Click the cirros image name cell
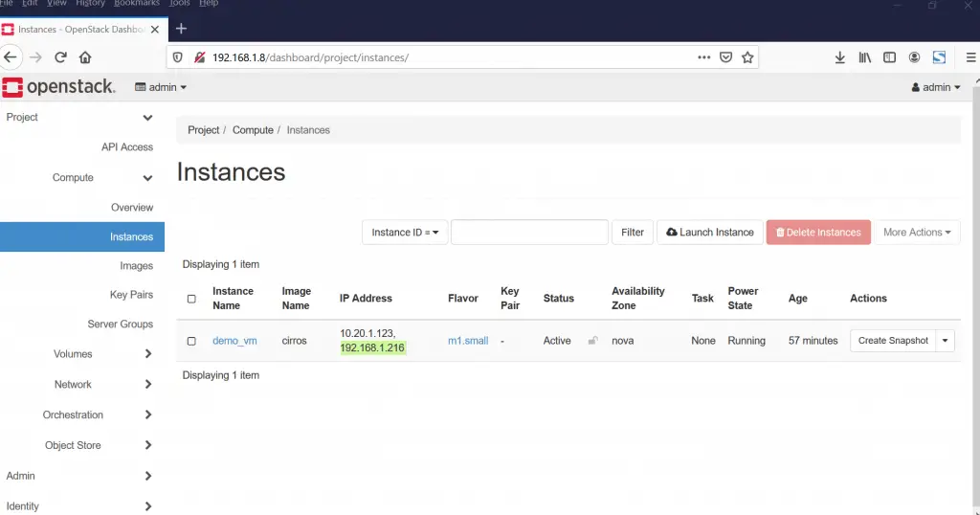The height and width of the screenshot is (515, 980). pyautogui.click(x=295, y=341)
